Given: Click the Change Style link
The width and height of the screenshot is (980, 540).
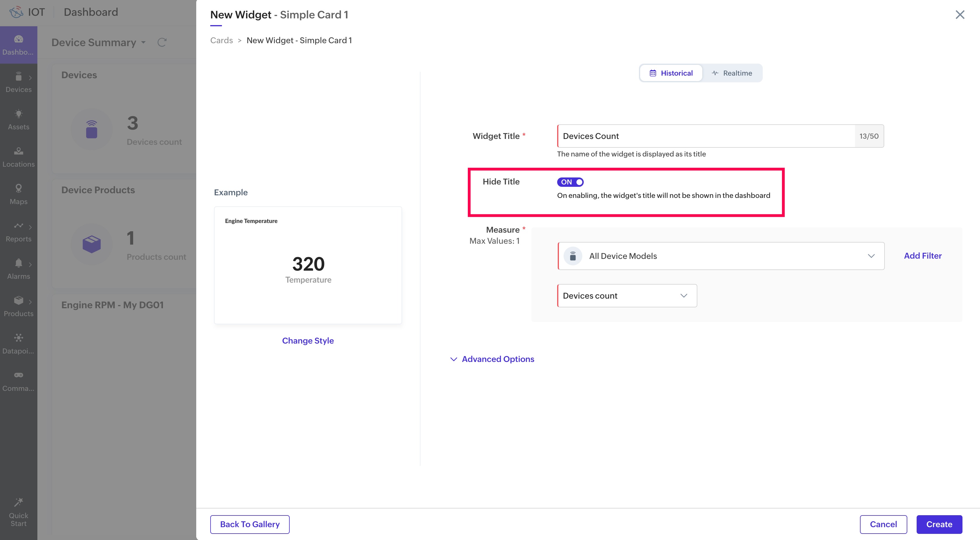Looking at the screenshot, I should coord(308,341).
